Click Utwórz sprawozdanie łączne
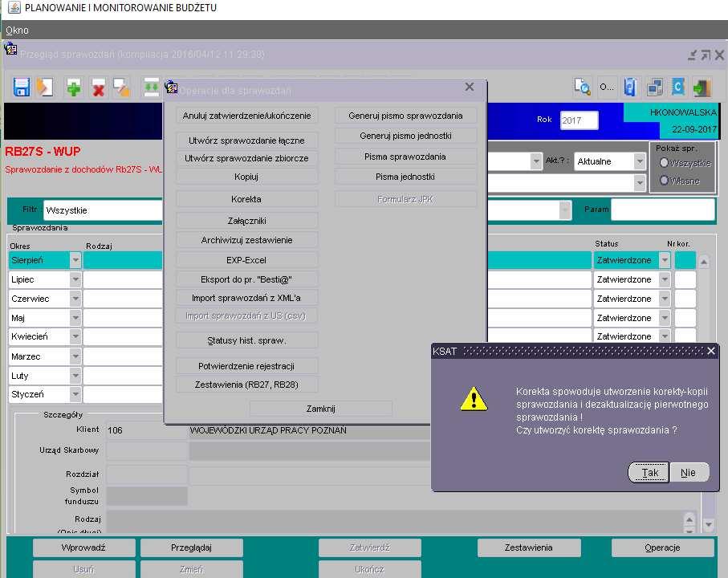The width and height of the screenshot is (728, 578). pyautogui.click(x=246, y=140)
